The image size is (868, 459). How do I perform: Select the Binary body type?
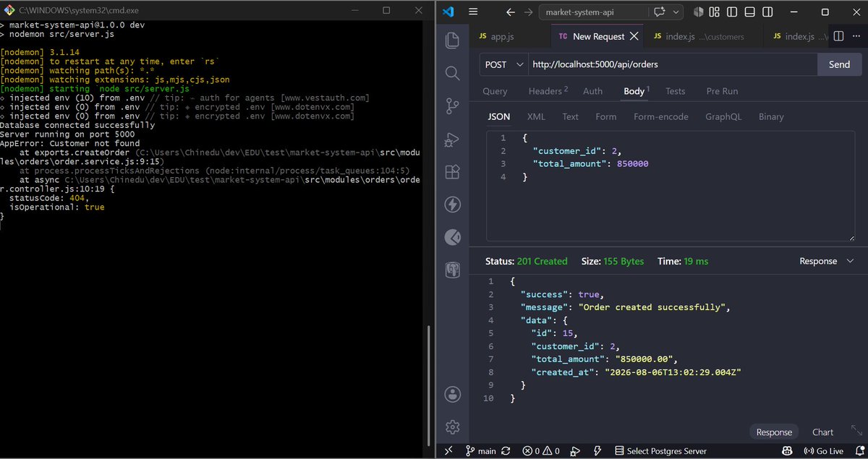click(x=771, y=116)
